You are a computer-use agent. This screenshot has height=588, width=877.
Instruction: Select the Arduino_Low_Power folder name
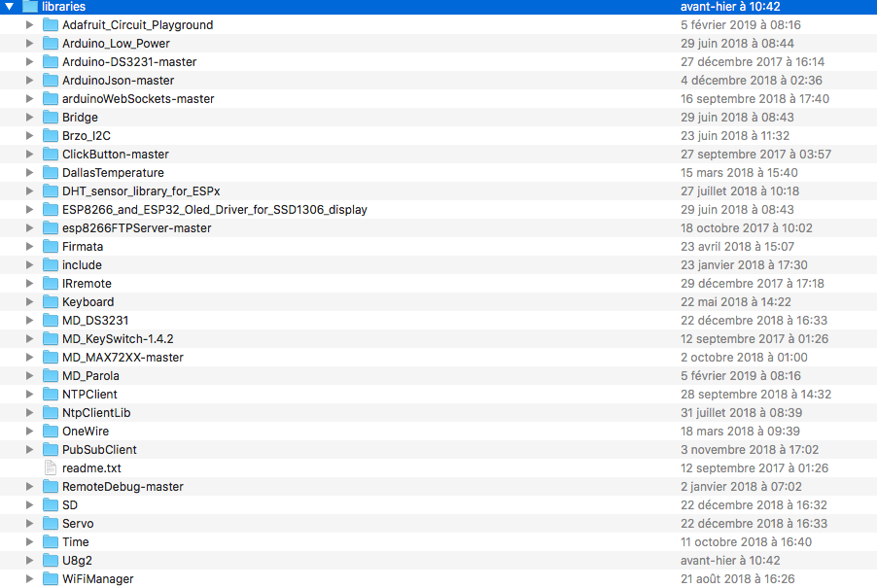pos(116,44)
